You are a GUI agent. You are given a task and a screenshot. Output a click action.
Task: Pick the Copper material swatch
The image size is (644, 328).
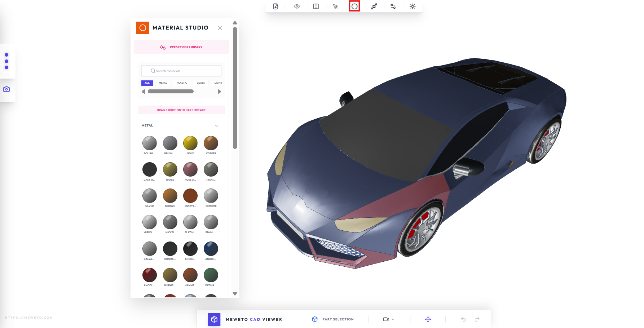pos(211,143)
